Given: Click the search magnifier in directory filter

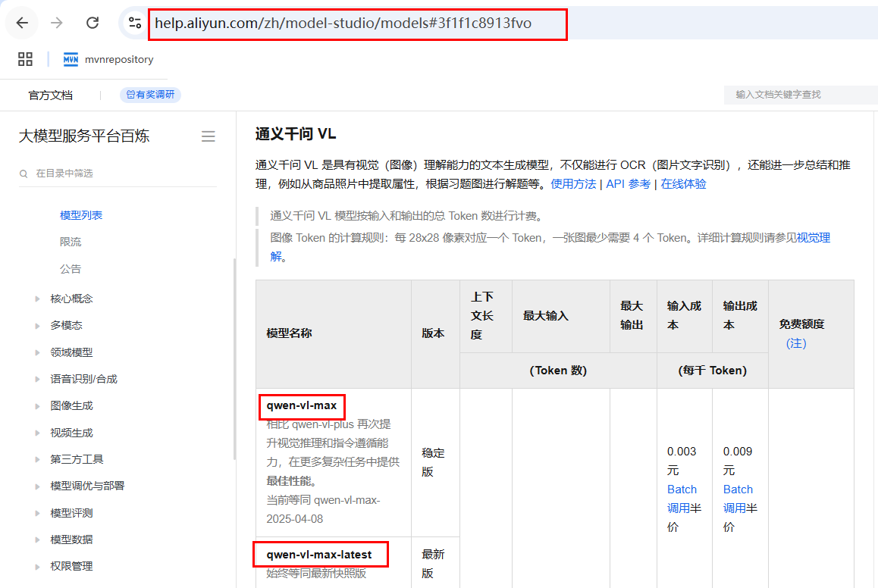Looking at the screenshot, I should (24, 174).
